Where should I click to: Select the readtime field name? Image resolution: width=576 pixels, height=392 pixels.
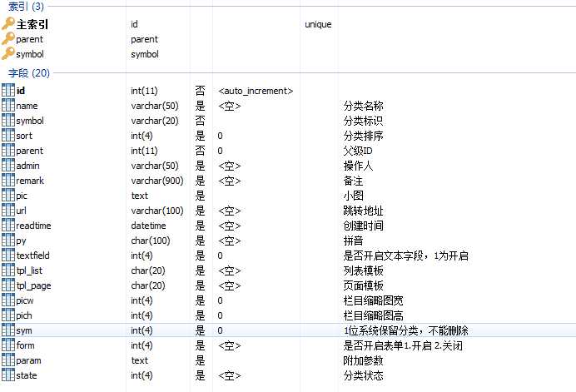[33, 226]
